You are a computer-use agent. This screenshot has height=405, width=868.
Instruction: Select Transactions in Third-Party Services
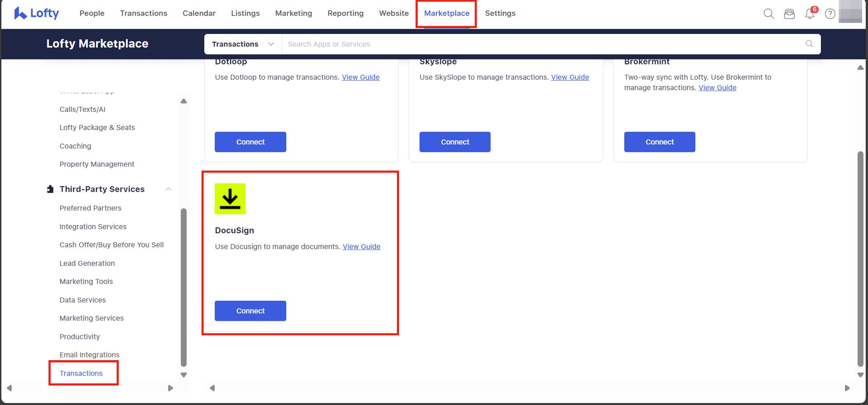81,373
